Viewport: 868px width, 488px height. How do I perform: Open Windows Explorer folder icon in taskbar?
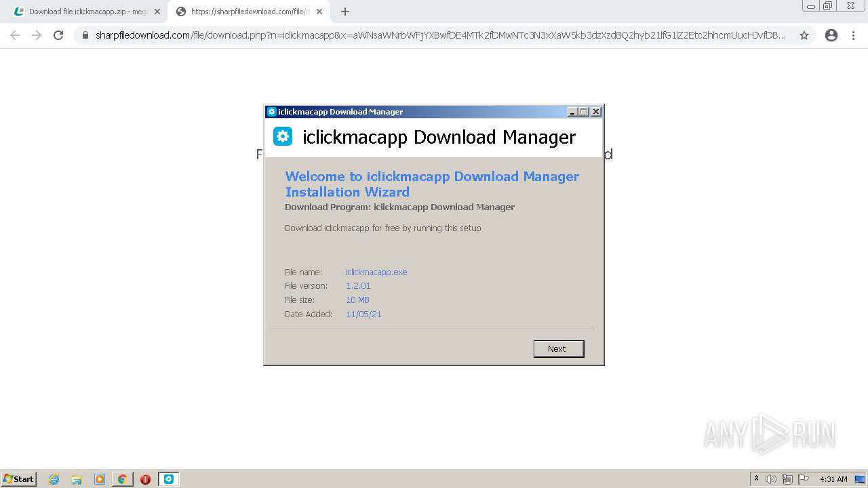(x=77, y=479)
